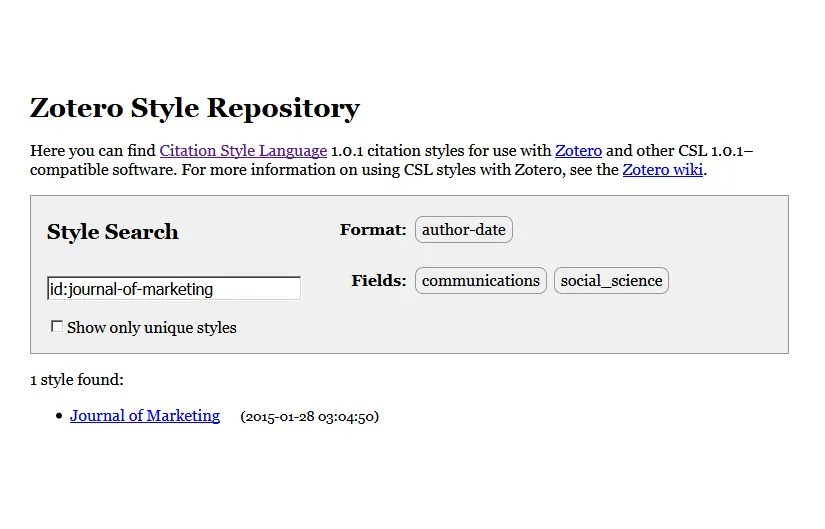Open the Zotero wiki link
The image size is (825, 529).
click(662, 170)
